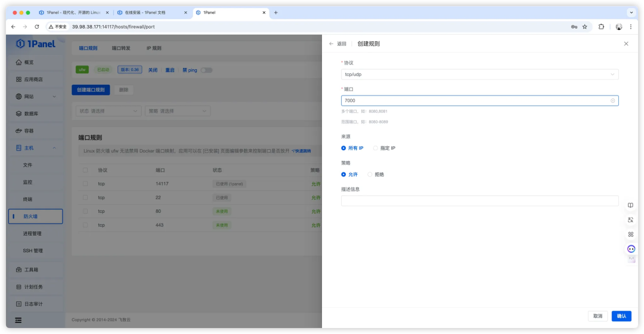Check the select-all checkbox in the table header
Screen dimensions: 644x334
(x=85, y=170)
